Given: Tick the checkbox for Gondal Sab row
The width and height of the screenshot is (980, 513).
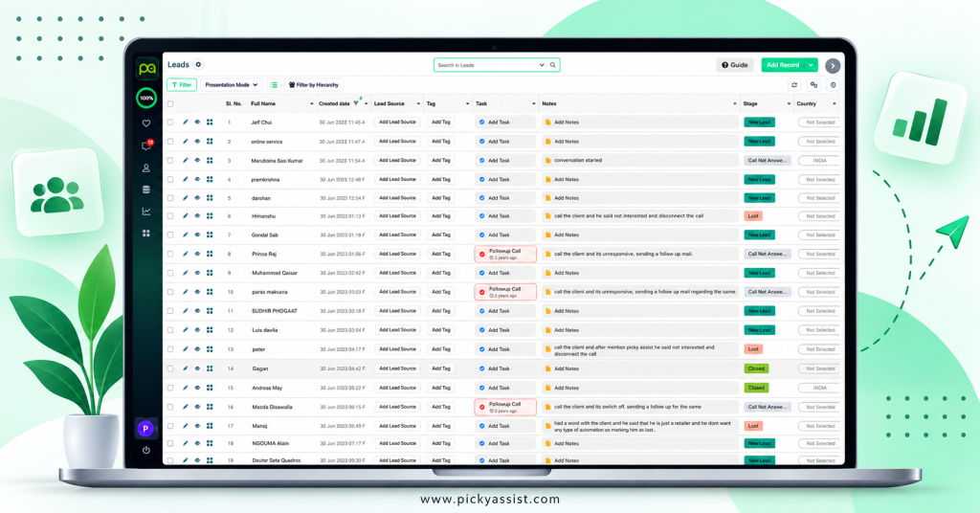Looking at the screenshot, I should tap(170, 234).
